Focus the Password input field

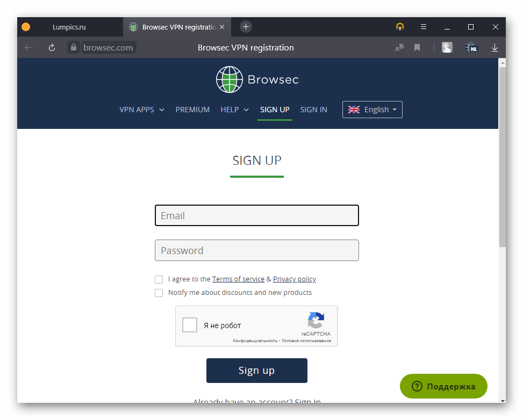[257, 250]
